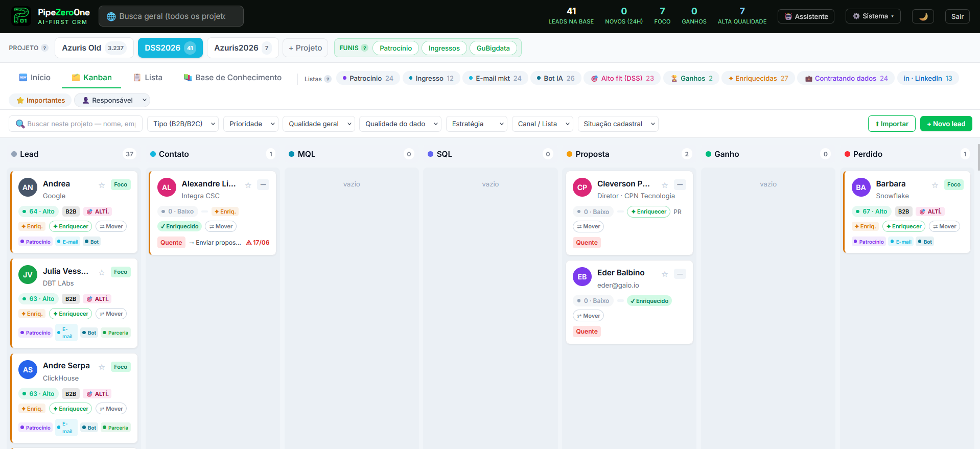This screenshot has width=980, height=449.
Task: Click the AN avatar on Andrea card
Action: 28,187
